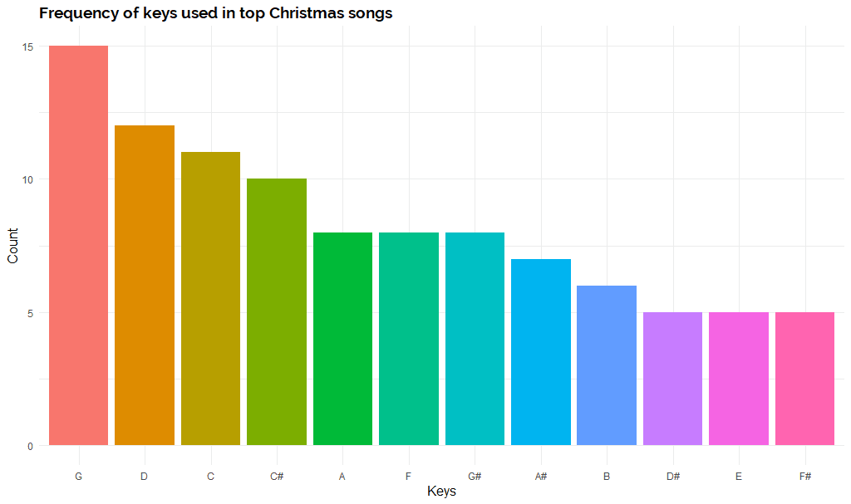851x504 pixels.
Task: Click the x-axis label G#
Action: coord(475,477)
